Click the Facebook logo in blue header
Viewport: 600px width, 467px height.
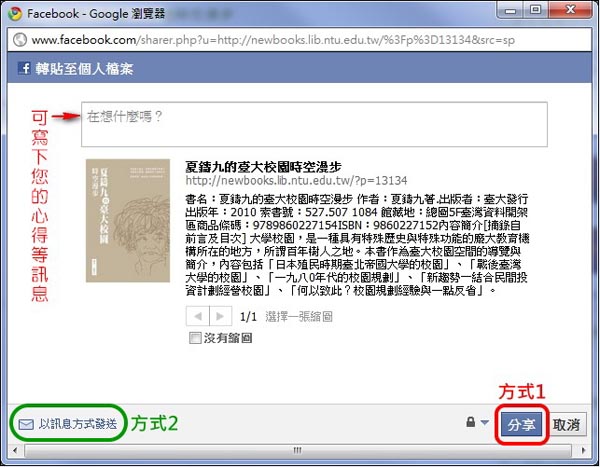tap(24, 69)
